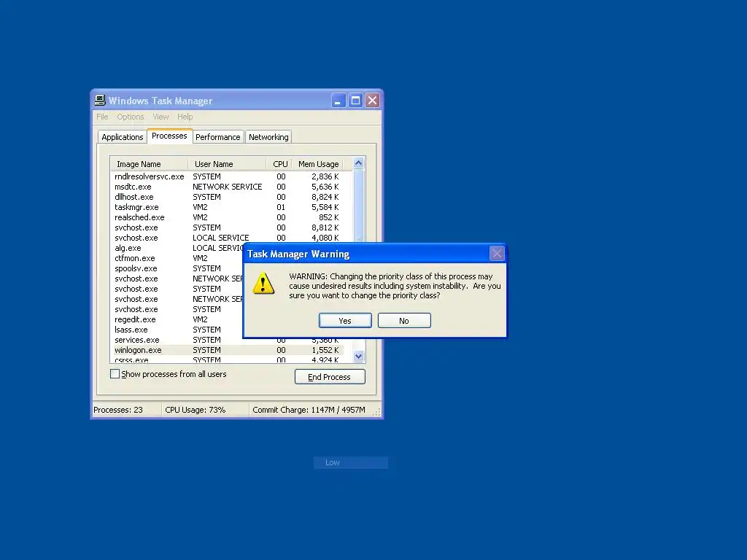Click the End Process button

click(330, 377)
